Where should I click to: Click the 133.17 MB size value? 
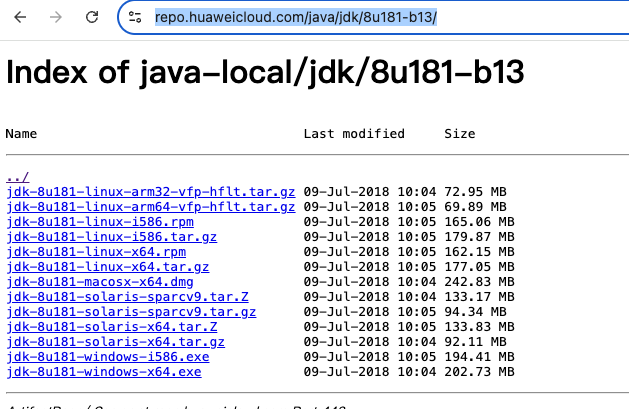pos(479,297)
